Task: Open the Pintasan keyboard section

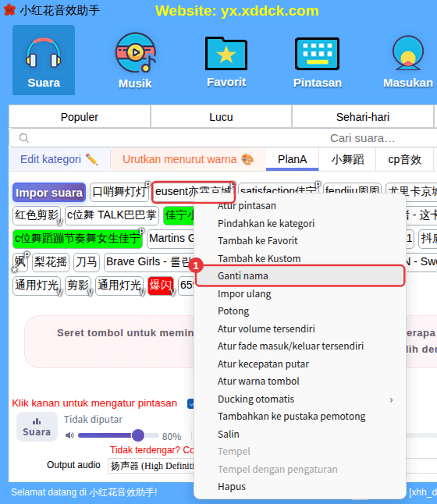Action: point(318,62)
